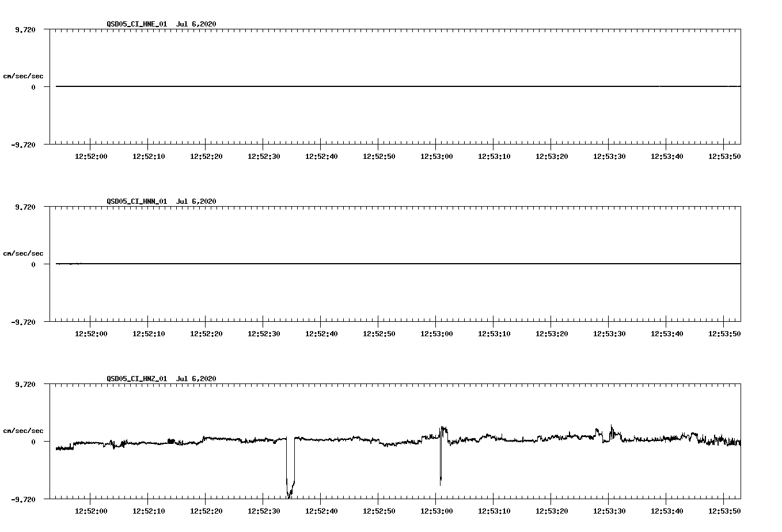Click the 12:52:00 time label on HNE chart
Viewport: 782px width, 532px height.
point(91,156)
